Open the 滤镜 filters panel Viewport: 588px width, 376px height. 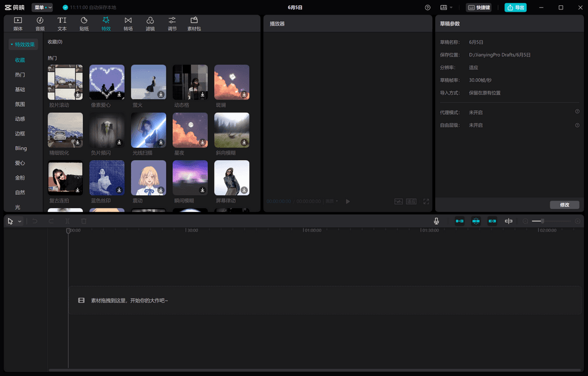click(150, 24)
